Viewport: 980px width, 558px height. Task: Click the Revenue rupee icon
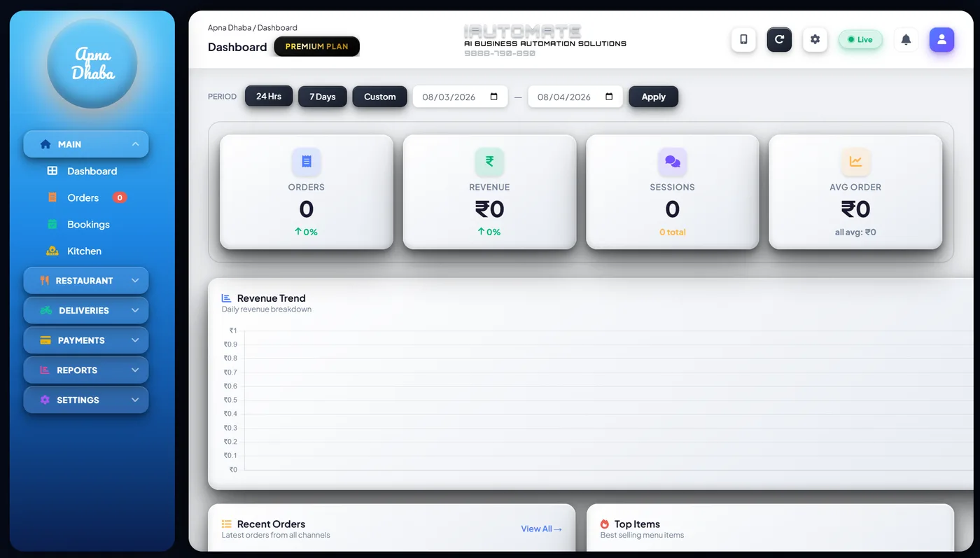click(x=489, y=161)
